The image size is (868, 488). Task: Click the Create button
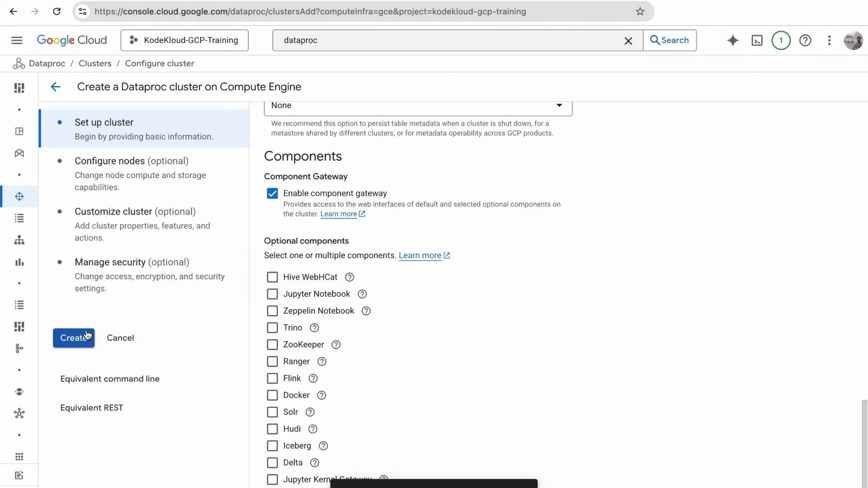tap(74, 338)
